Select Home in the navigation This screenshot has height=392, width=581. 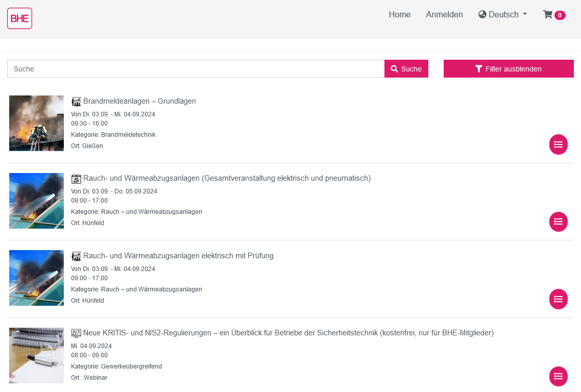tap(400, 14)
